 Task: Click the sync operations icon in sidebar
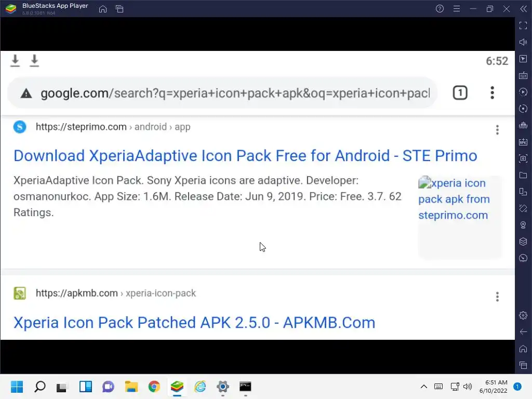click(523, 109)
